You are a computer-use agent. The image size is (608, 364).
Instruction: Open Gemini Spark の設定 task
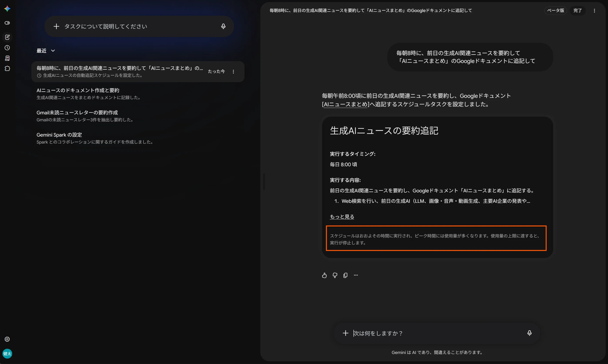[138, 138]
